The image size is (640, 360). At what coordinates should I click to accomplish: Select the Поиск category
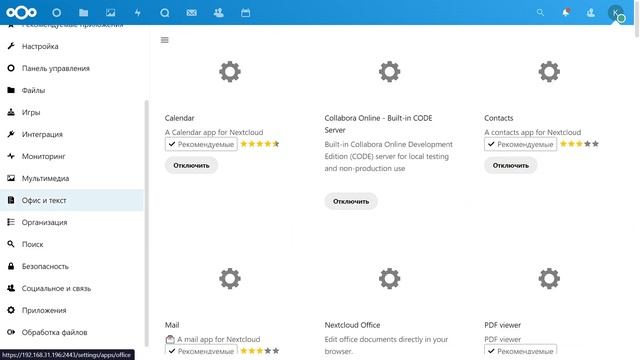72,244
